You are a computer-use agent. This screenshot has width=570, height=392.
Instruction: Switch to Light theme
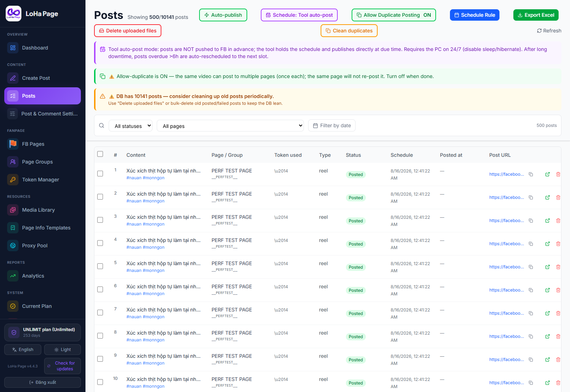click(x=62, y=350)
